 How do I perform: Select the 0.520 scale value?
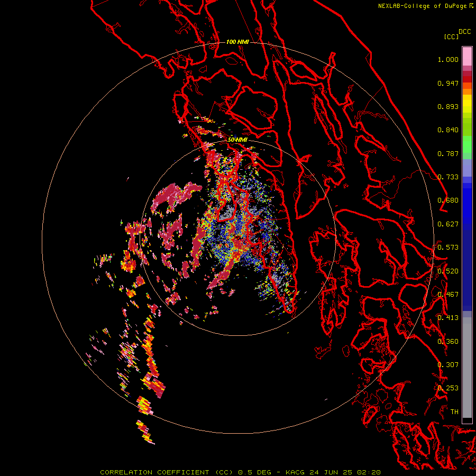(x=448, y=271)
